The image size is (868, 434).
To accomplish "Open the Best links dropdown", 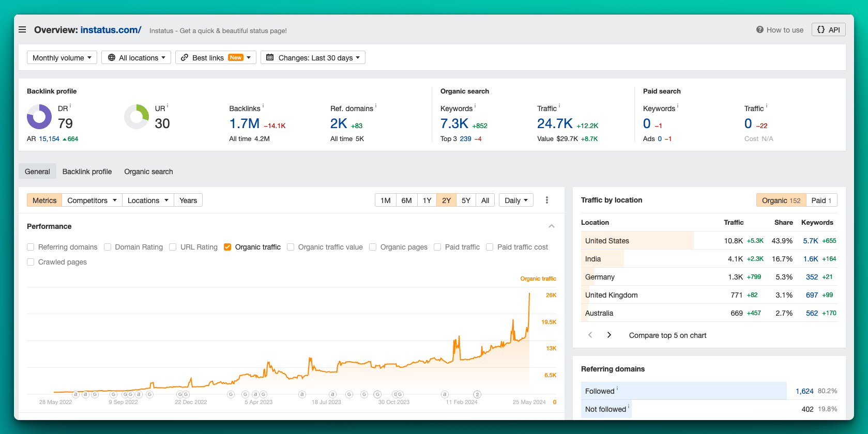I will point(216,57).
